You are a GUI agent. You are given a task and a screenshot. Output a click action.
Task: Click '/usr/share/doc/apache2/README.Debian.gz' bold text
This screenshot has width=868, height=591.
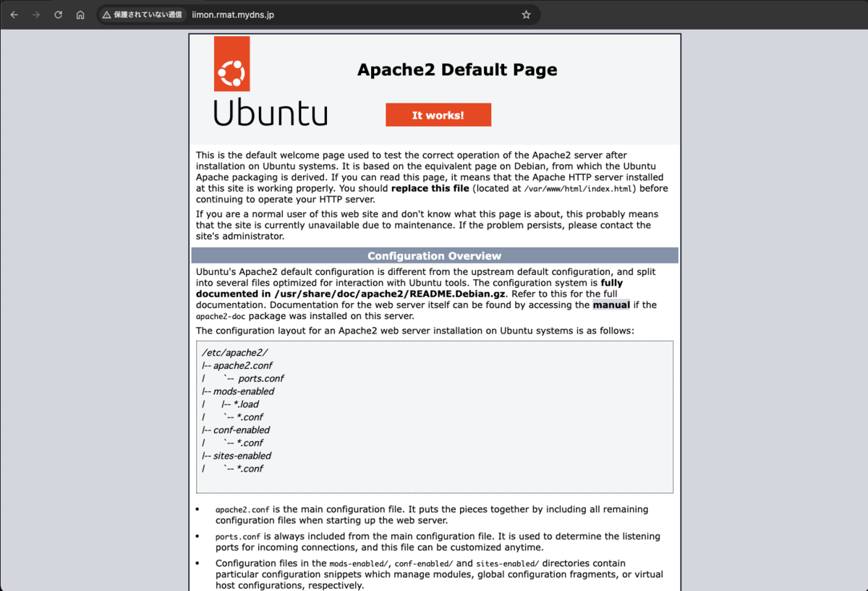pos(391,294)
